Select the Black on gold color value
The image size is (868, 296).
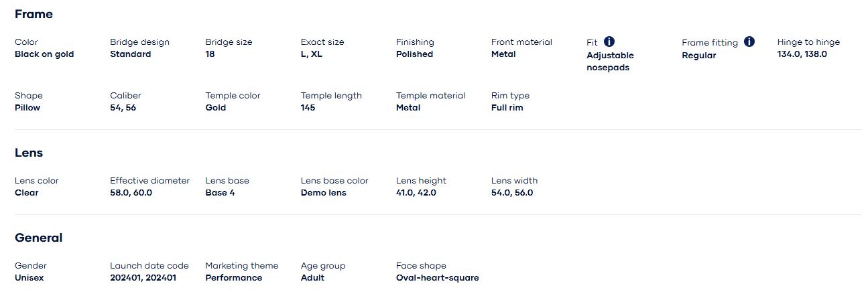44,54
